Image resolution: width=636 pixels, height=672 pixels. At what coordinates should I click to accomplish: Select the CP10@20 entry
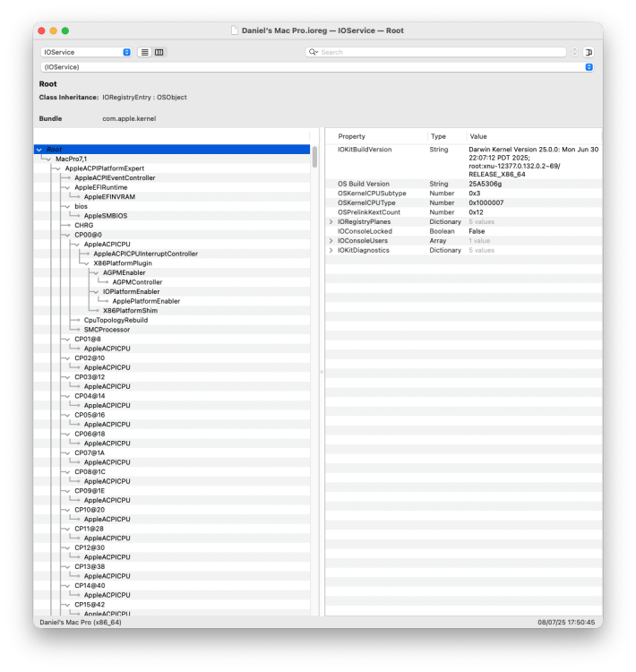click(x=90, y=510)
